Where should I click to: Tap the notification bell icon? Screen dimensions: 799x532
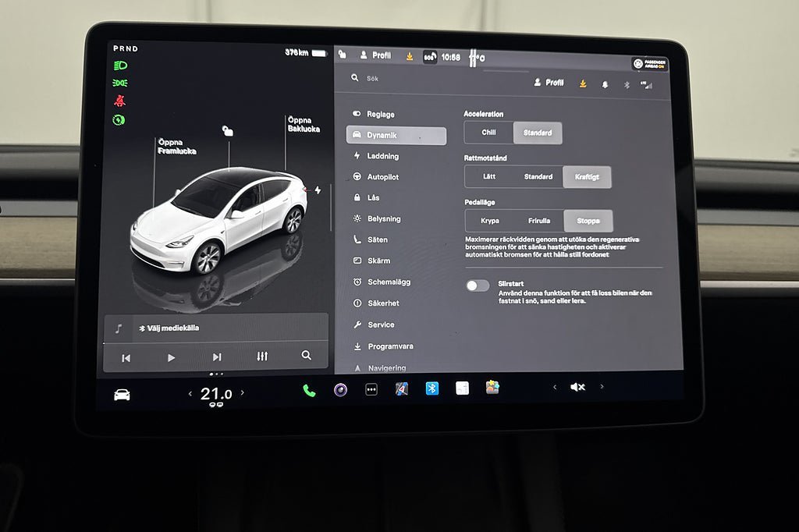[605, 84]
